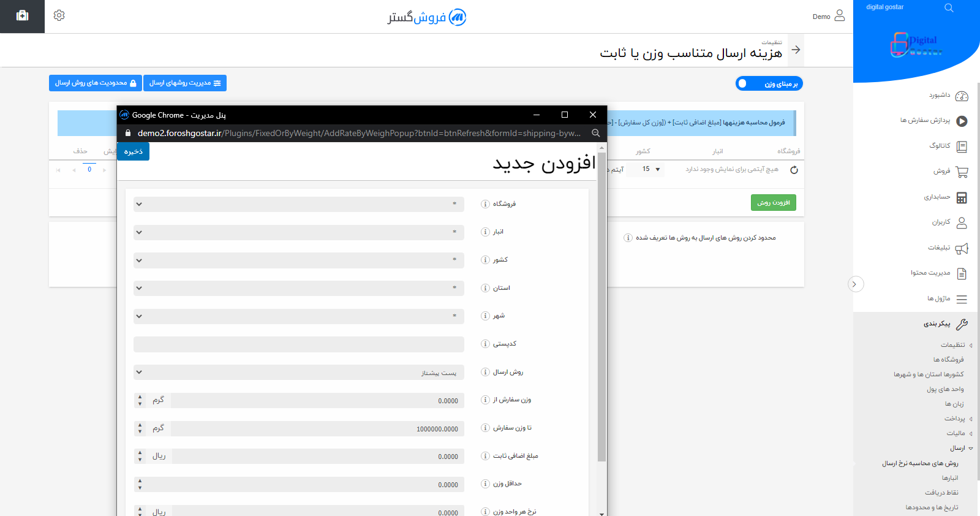Open the فروشگاه dropdown in popup
Screen dimensions: 980x516
pyautogui.click(x=299, y=204)
